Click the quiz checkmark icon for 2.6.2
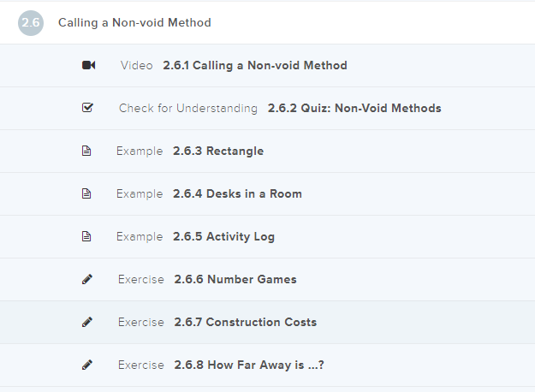535x392 pixels. pyautogui.click(x=87, y=108)
